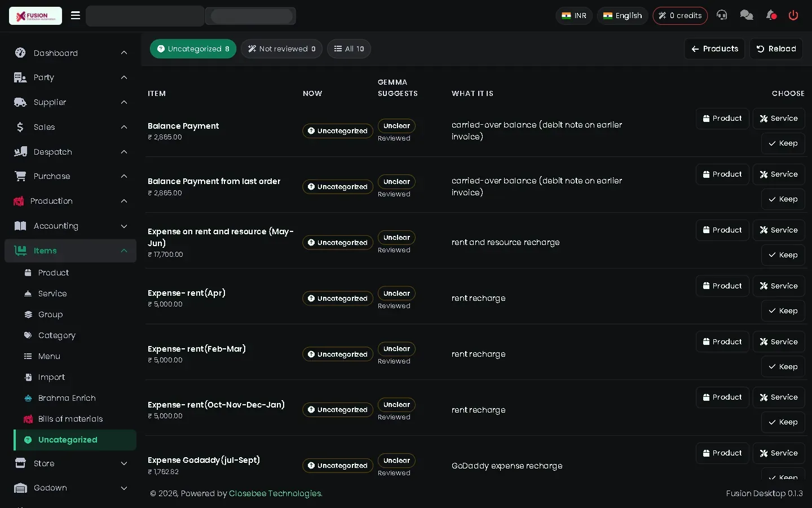Mark Expense Godaddy(jul-Sept) as Product
The width and height of the screenshot is (812, 508).
pyautogui.click(x=722, y=453)
